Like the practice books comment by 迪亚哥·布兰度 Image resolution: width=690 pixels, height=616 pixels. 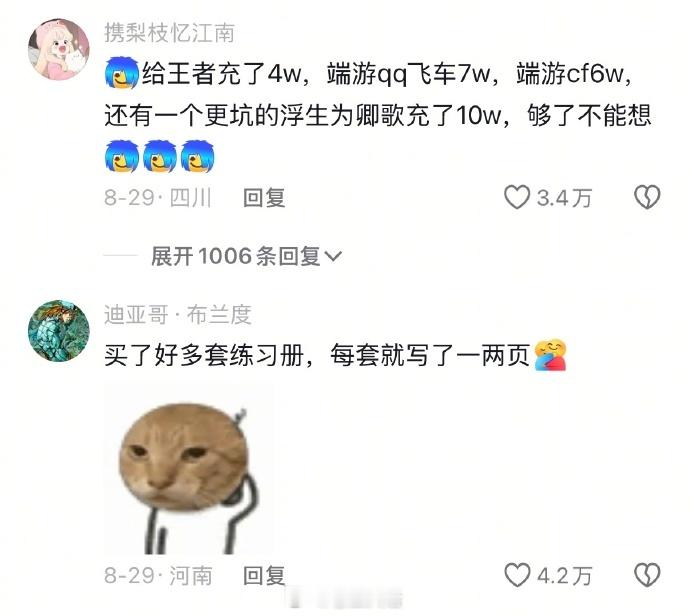click(x=517, y=575)
